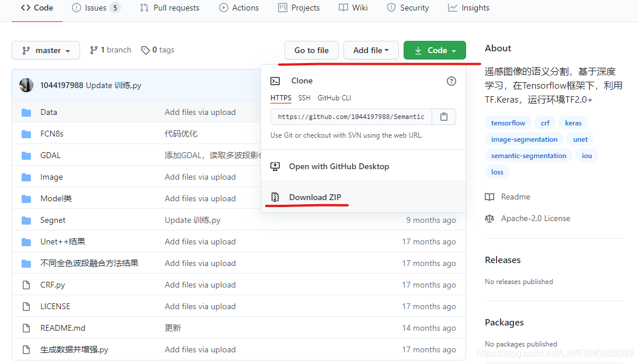Viewport: 639px width, 364px height.
Task: Open the Model类 folder
Action: (56, 198)
